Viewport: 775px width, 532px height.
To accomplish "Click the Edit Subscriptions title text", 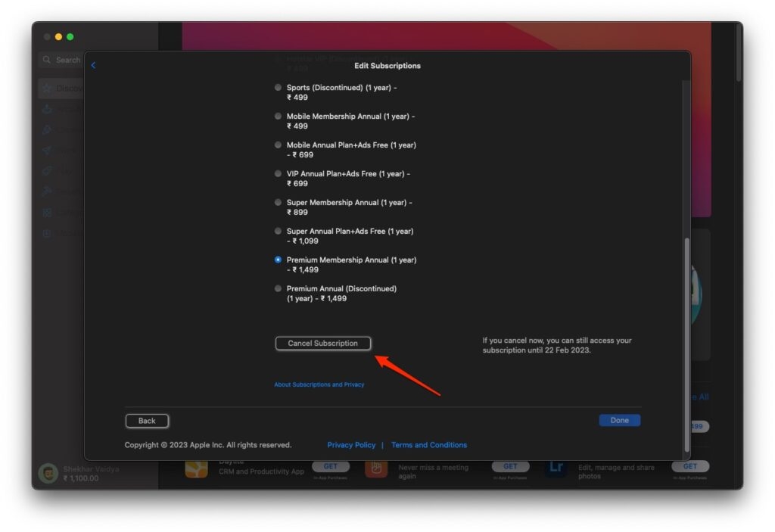I will pyautogui.click(x=387, y=66).
